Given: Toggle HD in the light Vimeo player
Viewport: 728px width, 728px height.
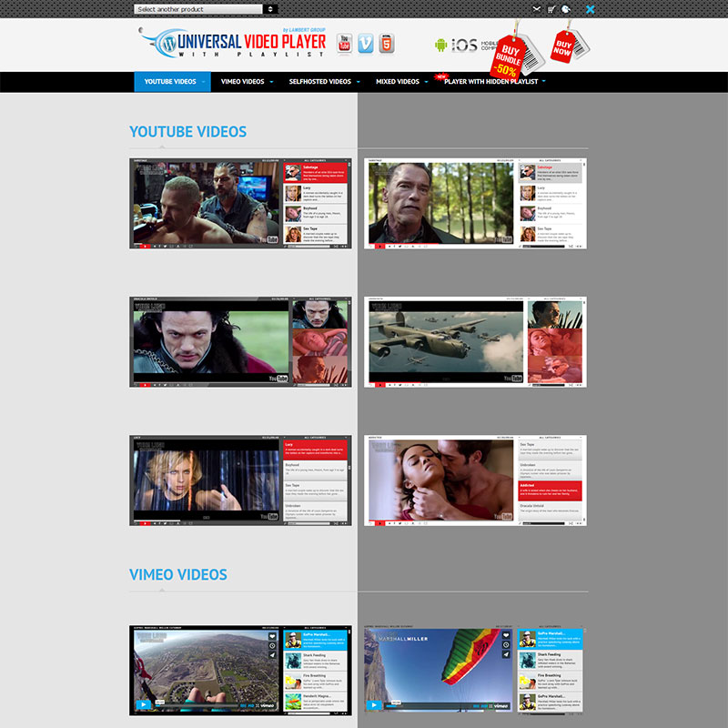Looking at the screenshot, I should [x=485, y=706].
